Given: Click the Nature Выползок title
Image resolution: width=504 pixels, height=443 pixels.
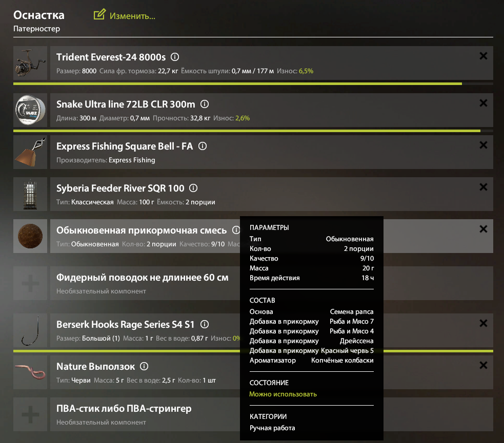Looking at the screenshot, I should 96,367.
